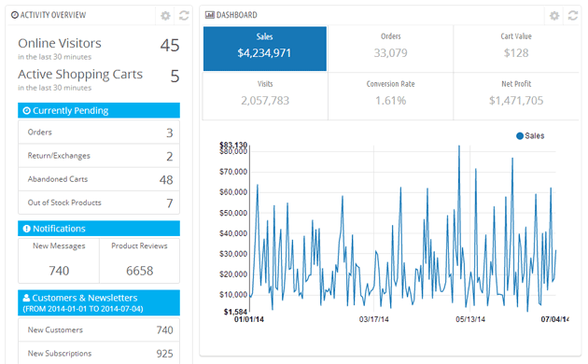Open Abandoned Carts row
This screenshot has width=588, height=364.
pos(99,179)
